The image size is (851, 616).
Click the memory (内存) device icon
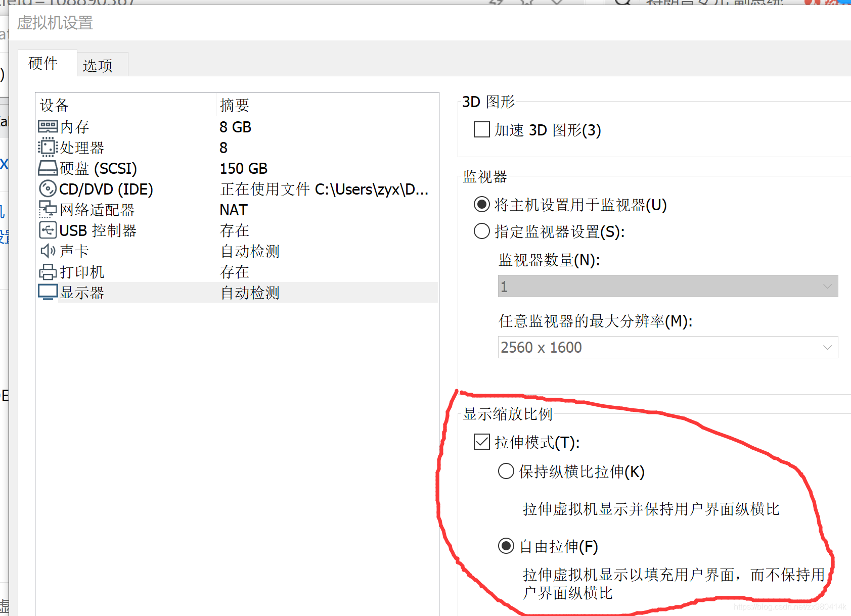click(x=48, y=126)
